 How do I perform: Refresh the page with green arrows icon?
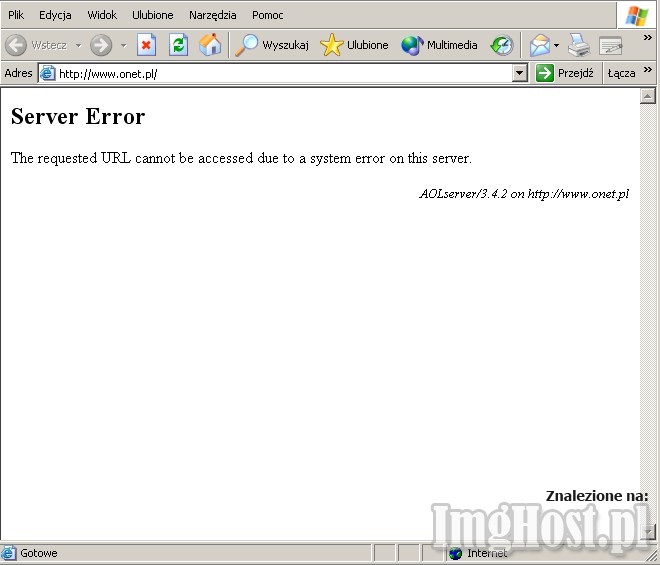178,45
